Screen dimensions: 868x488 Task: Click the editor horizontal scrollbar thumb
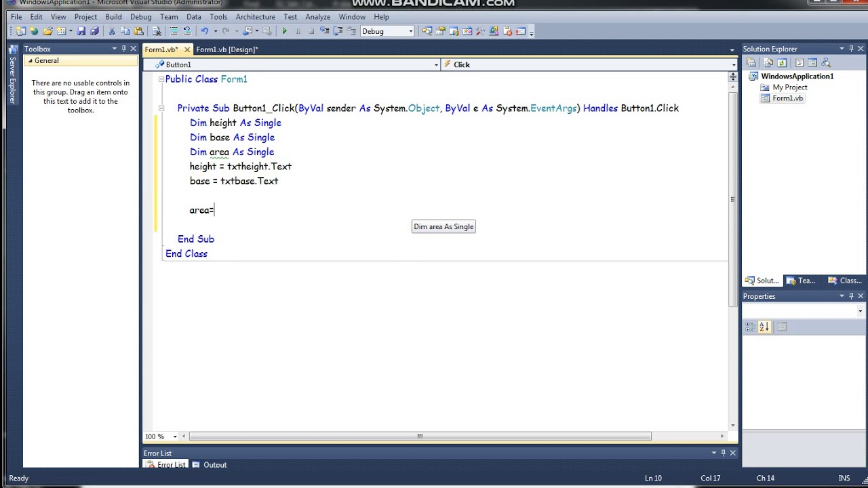[420, 436]
